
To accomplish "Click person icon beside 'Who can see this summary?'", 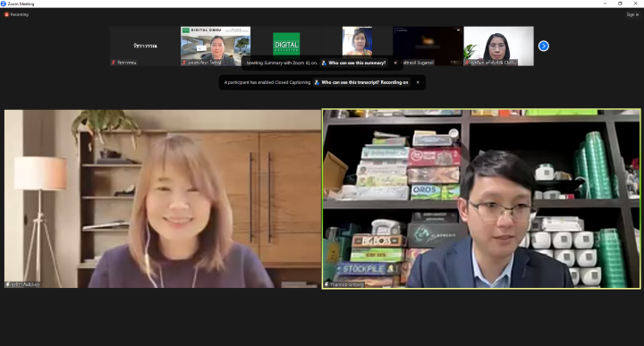I will point(324,63).
